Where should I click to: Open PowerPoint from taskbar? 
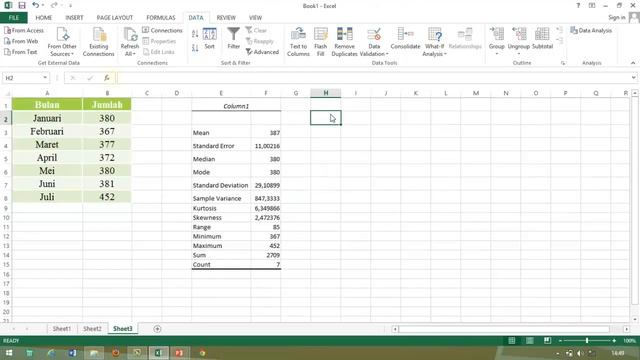pos(179,353)
